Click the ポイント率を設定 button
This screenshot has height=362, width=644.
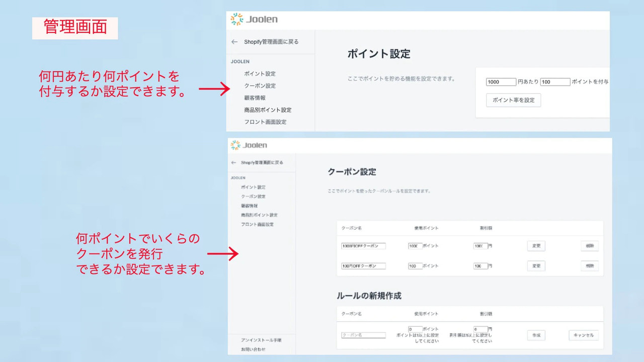[514, 100]
